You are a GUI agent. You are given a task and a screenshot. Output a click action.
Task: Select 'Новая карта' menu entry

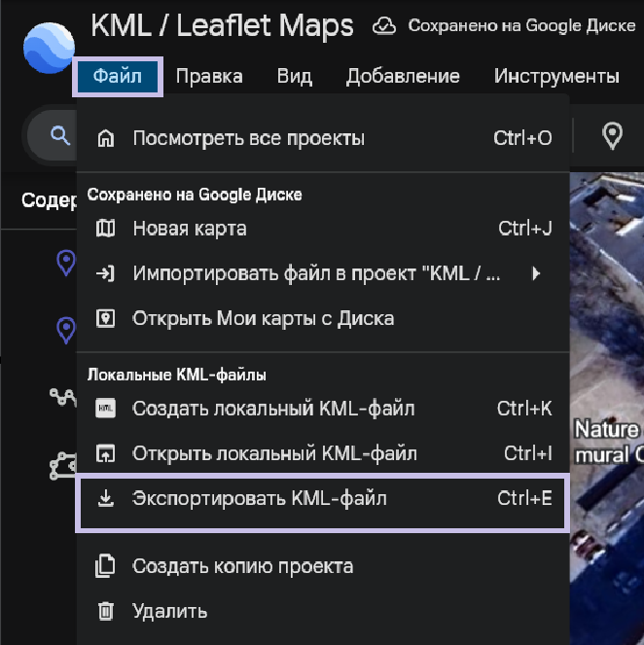click(x=190, y=229)
